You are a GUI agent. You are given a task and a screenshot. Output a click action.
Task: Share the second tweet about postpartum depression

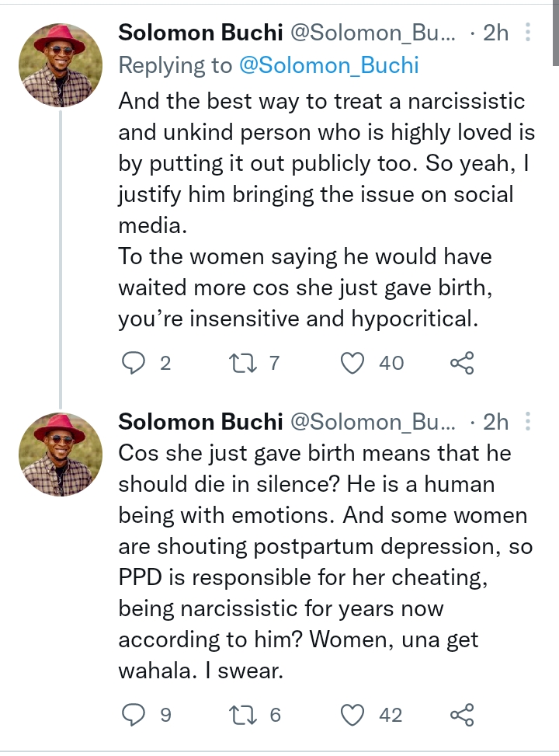pyautogui.click(x=461, y=714)
